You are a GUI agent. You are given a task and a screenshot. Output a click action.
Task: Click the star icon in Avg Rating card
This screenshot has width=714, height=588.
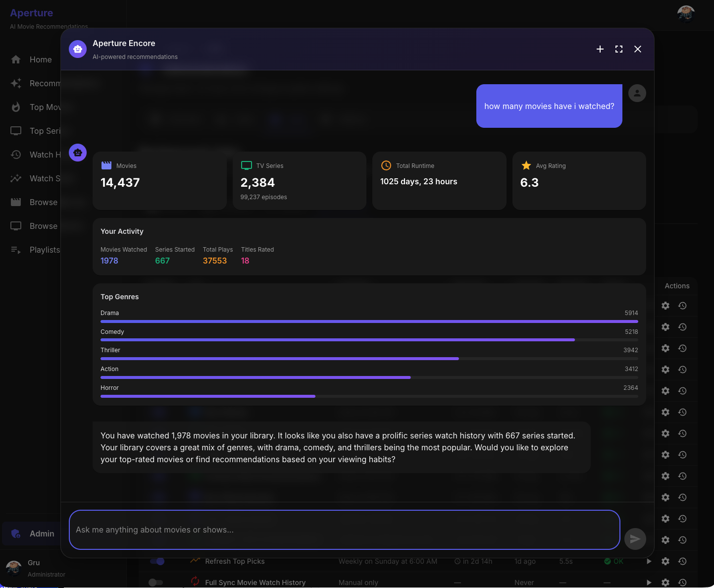click(526, 165)
